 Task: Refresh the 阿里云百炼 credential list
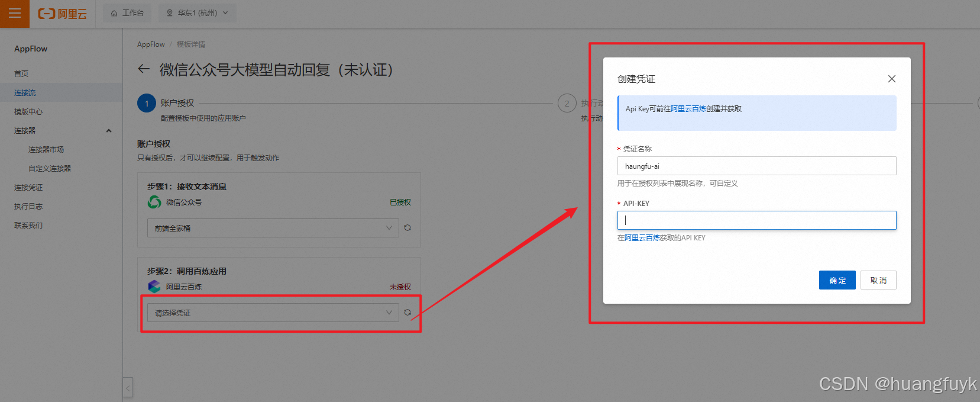click(x=407, y=313)
